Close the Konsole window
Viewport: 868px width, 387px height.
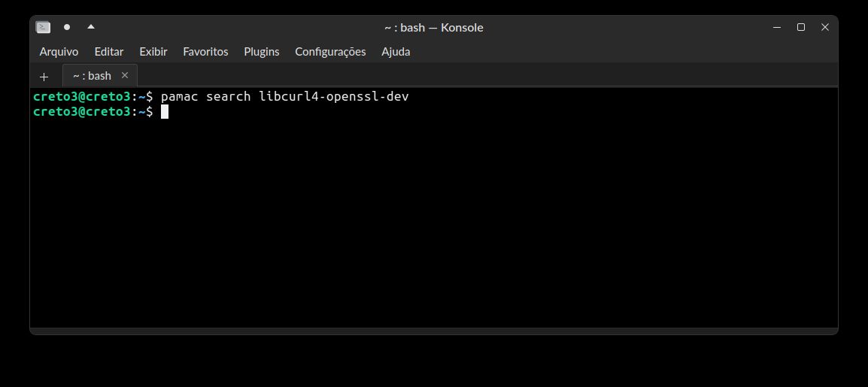(x=825, y=27)
